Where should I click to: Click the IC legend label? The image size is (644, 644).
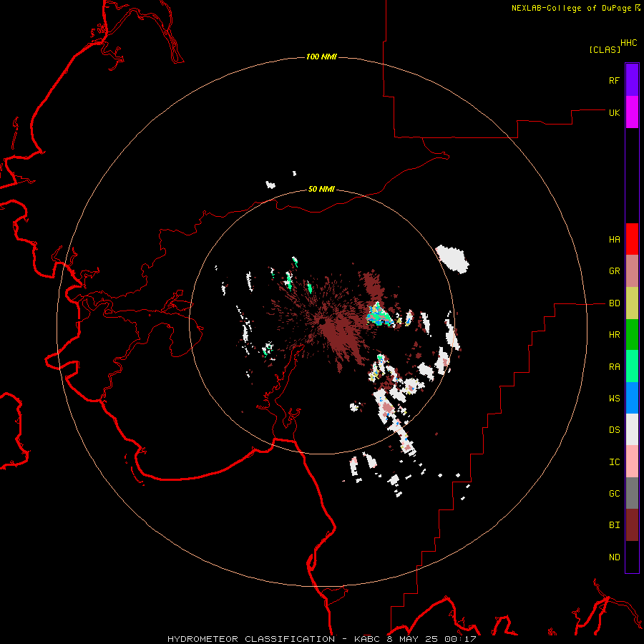(x=614, y=462)
